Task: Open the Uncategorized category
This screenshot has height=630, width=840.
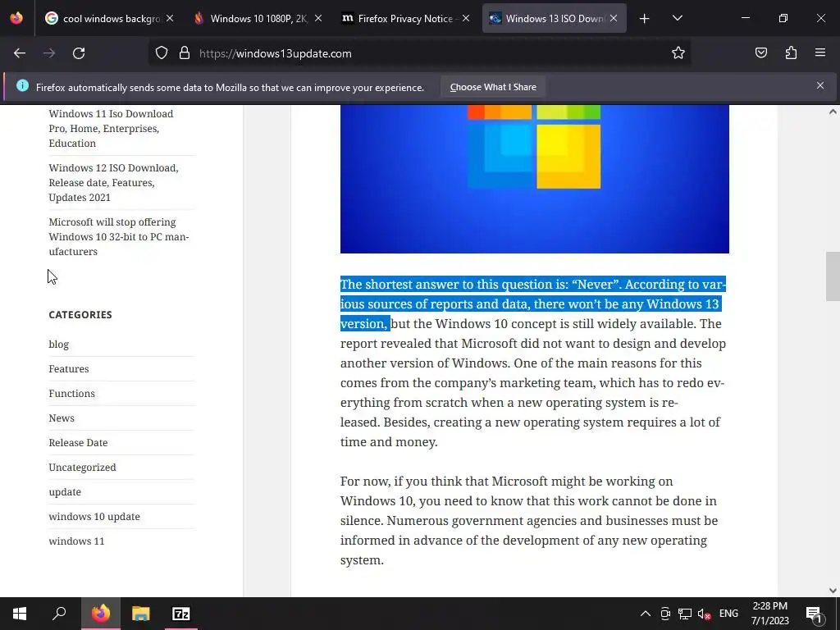Action: (x=83, y=467)
